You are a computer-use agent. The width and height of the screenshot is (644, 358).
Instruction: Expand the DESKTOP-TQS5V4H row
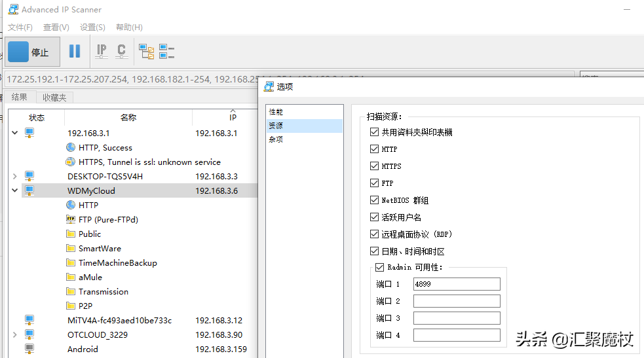coord(15,176)
